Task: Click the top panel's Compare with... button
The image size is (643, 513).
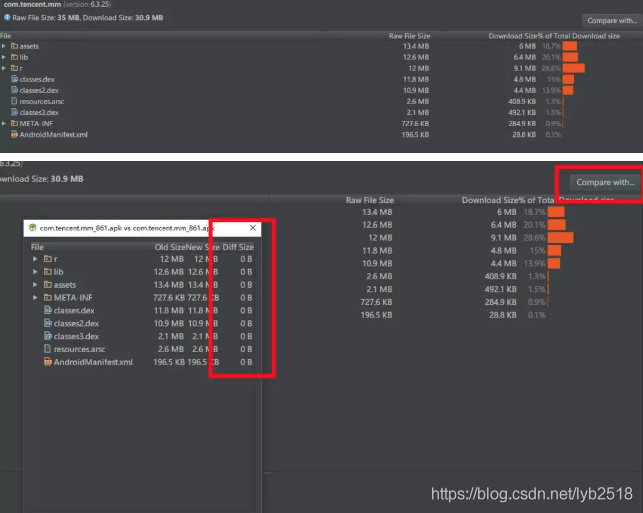Action: click(x=612, y=21)
